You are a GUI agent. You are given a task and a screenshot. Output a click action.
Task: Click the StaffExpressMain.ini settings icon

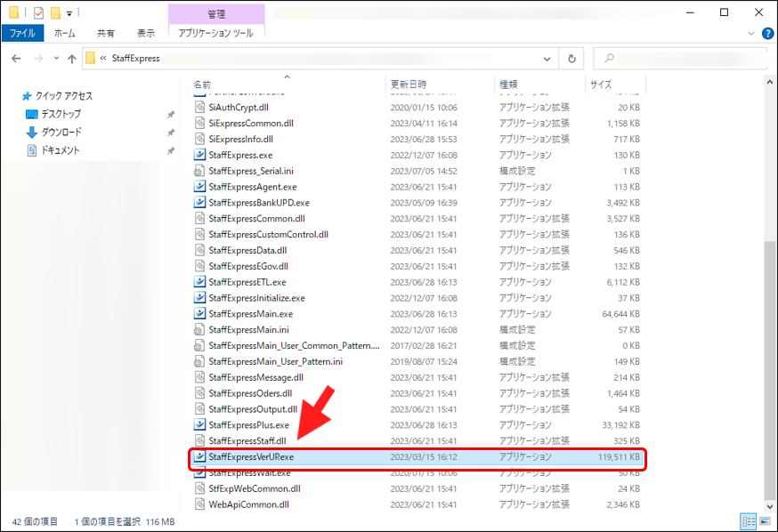[199, 329]
